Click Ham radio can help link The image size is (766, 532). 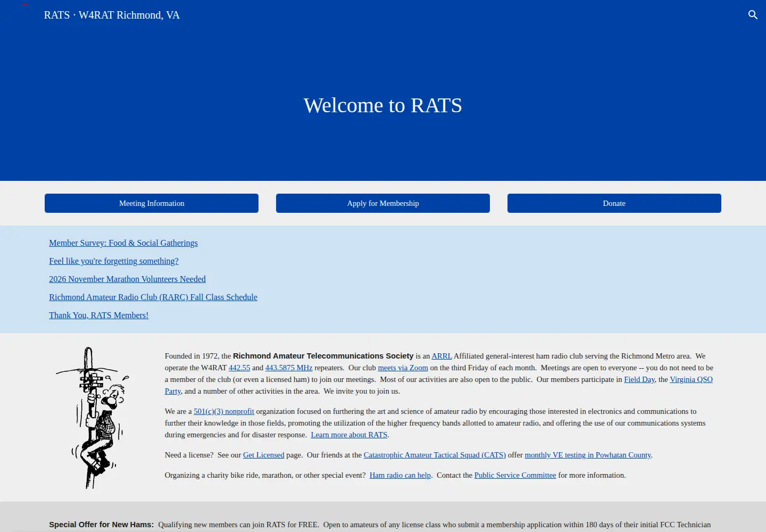pyautogui.click(x=400, y=475)
